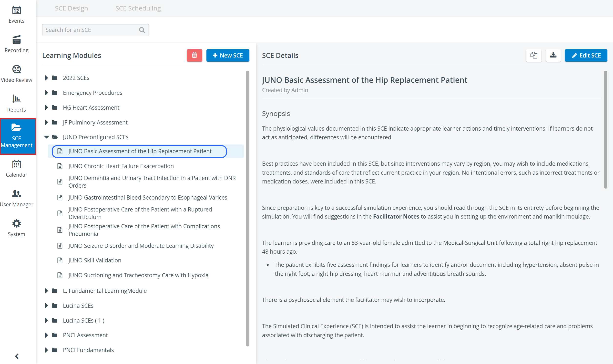Image resolution: width=613 pixels, height=364 pixels.
Task: Open the Reports section
Action: (x=16, y=104)
